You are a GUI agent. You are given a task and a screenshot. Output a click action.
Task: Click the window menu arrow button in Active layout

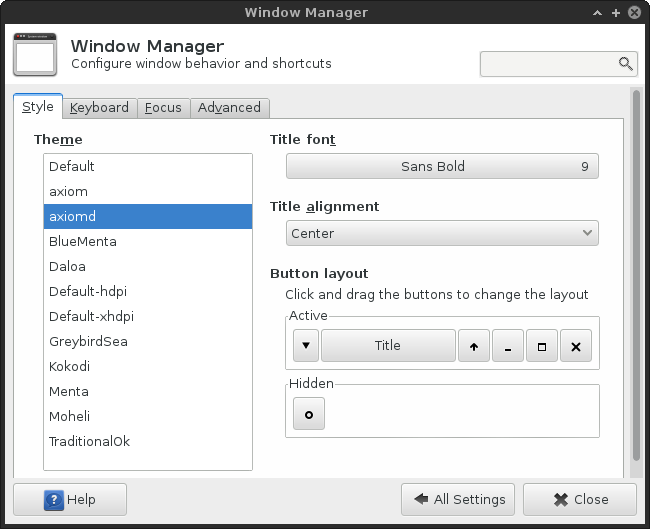pyautogui.click(x=305, y=346)
